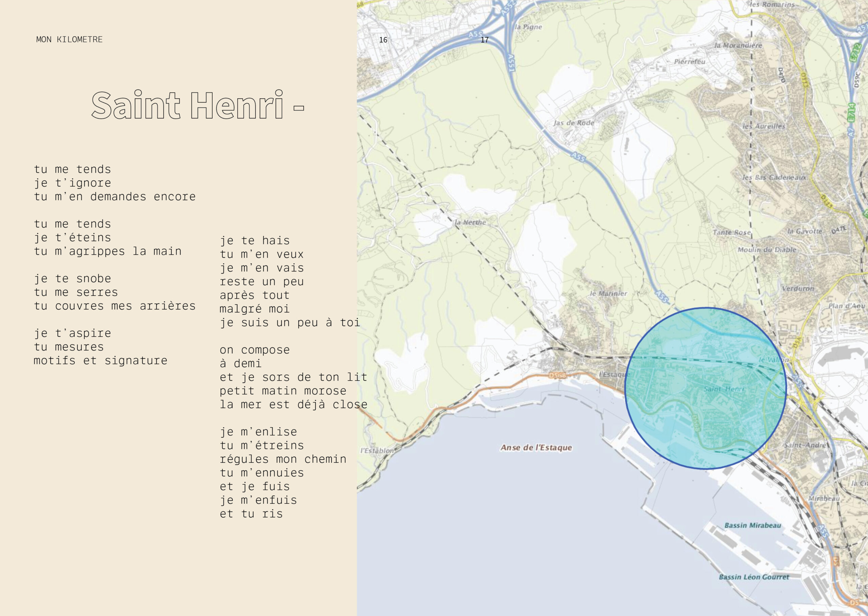Select the line "et je fuis"
Screen dimensions: 868x616
255,486
